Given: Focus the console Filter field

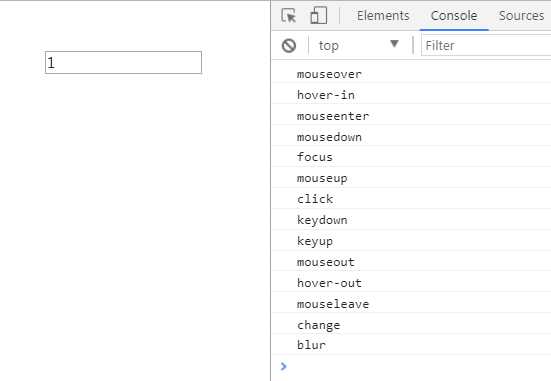Looking at the screenshot, I should [486, 46].
